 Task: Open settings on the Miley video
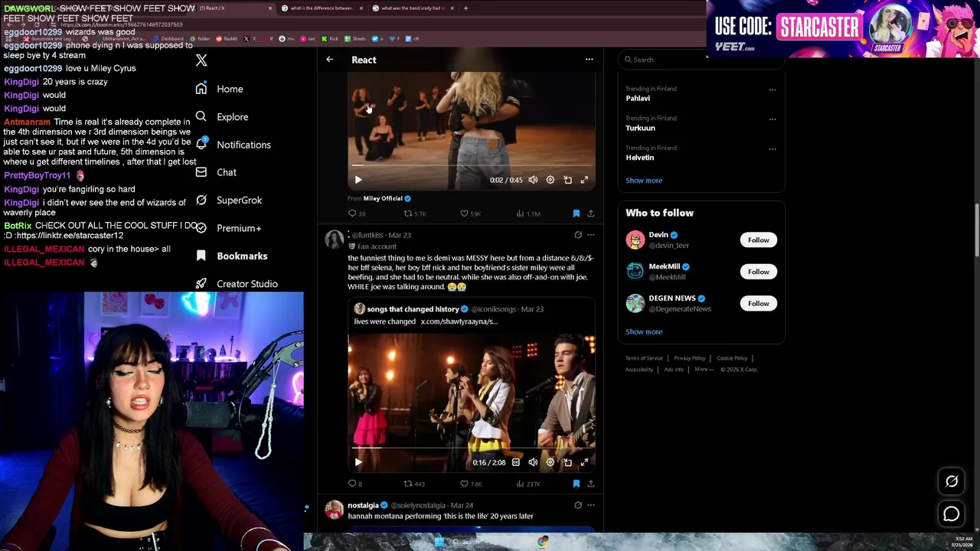(550, 180)
